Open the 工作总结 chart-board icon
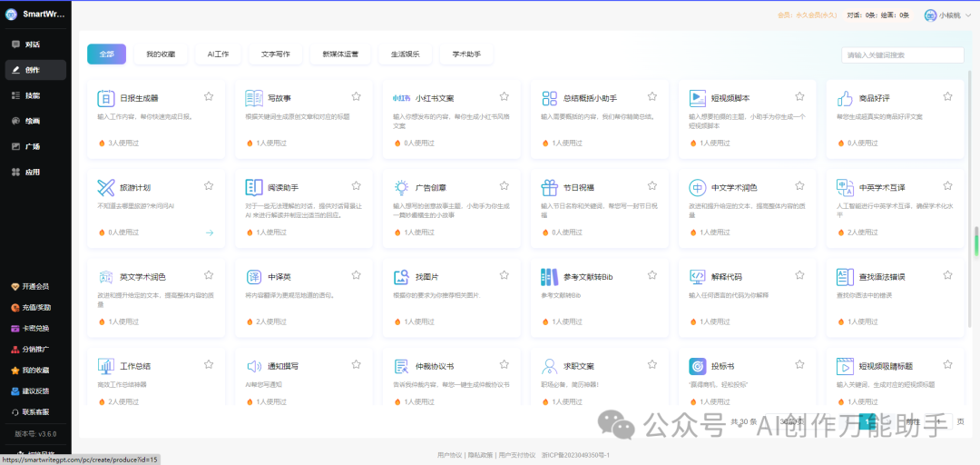980x465 pixels. coord(105,365)
